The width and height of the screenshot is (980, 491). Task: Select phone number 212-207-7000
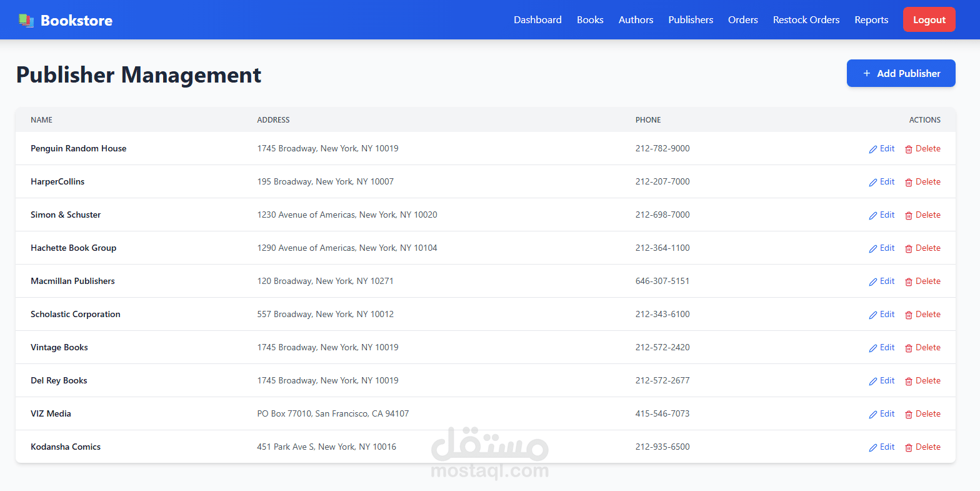[662, 181]
